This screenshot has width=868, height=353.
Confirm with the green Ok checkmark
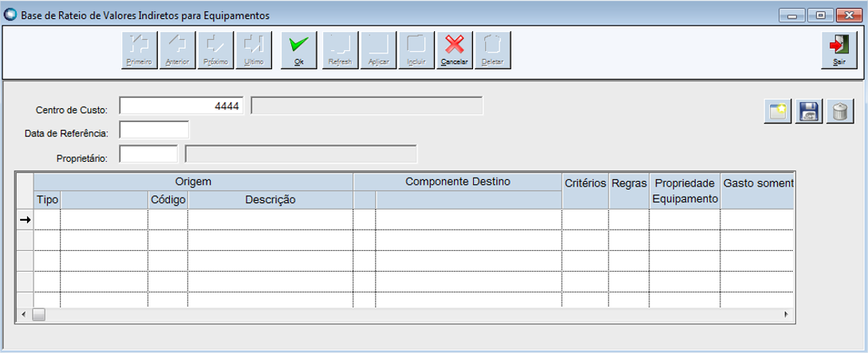click(x=299, y=50)
